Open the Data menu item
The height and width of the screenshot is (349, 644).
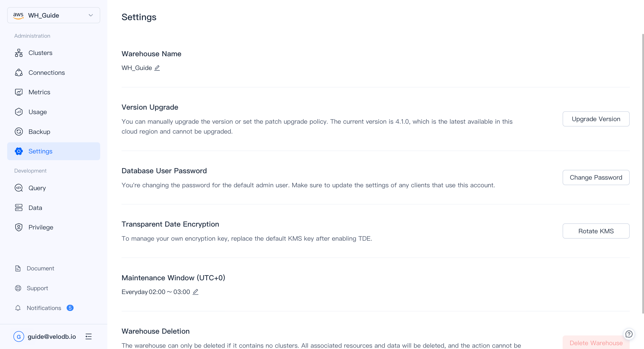pyautogui.click(x=35, y=208)
